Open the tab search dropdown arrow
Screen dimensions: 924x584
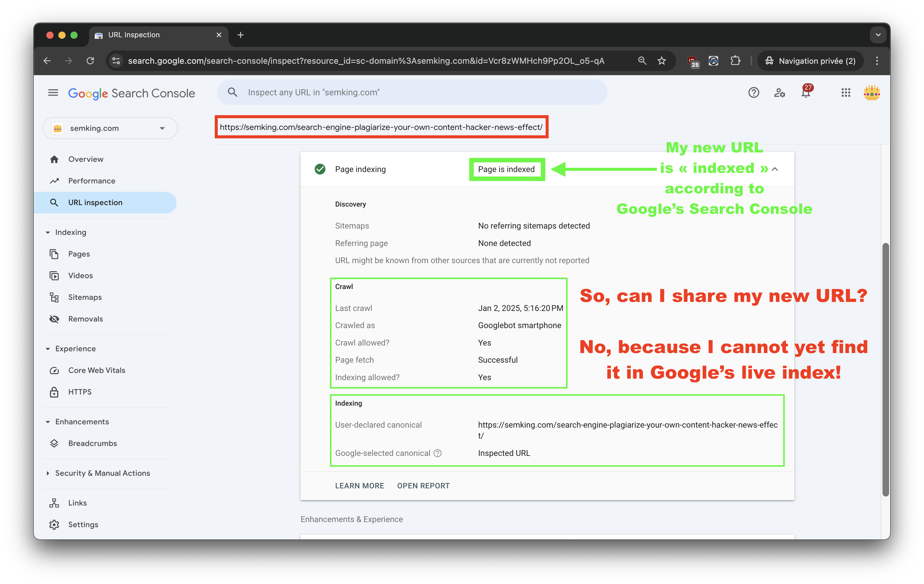pos(878,35)
